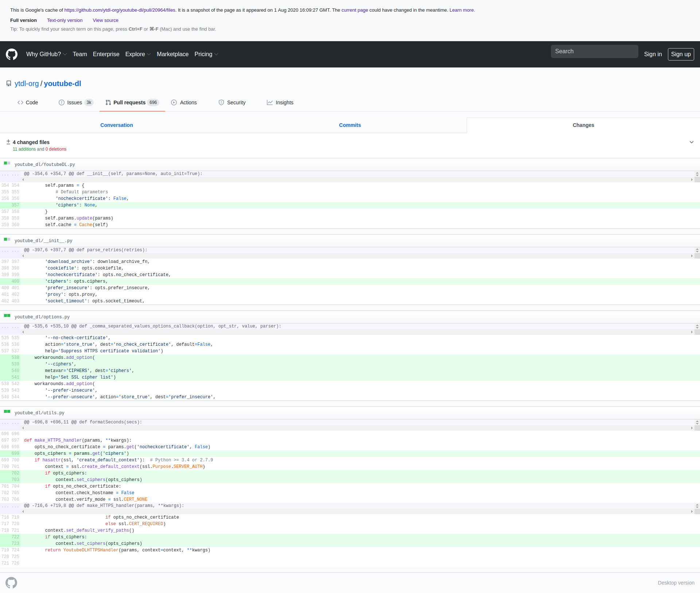Click added line 539 '--ciphers' option
Screen dimensions: 700x593
350,364
